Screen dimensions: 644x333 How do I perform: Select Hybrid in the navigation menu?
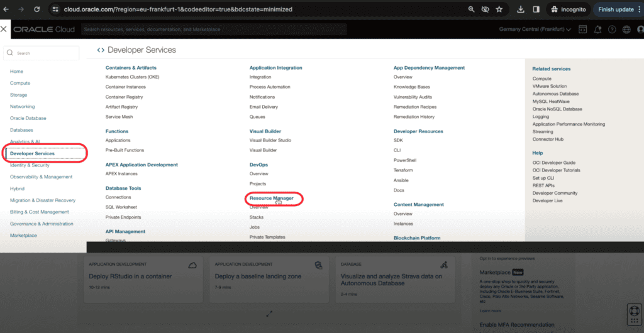[17, 188]
